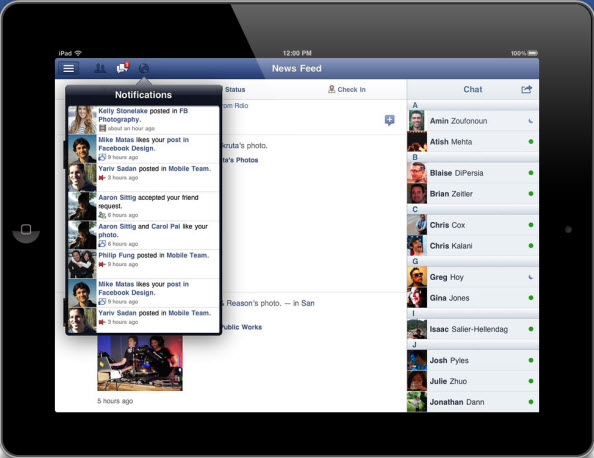Open first Mike Matas likes your post notification
594x458 pixels.
[x=144, y=148]
